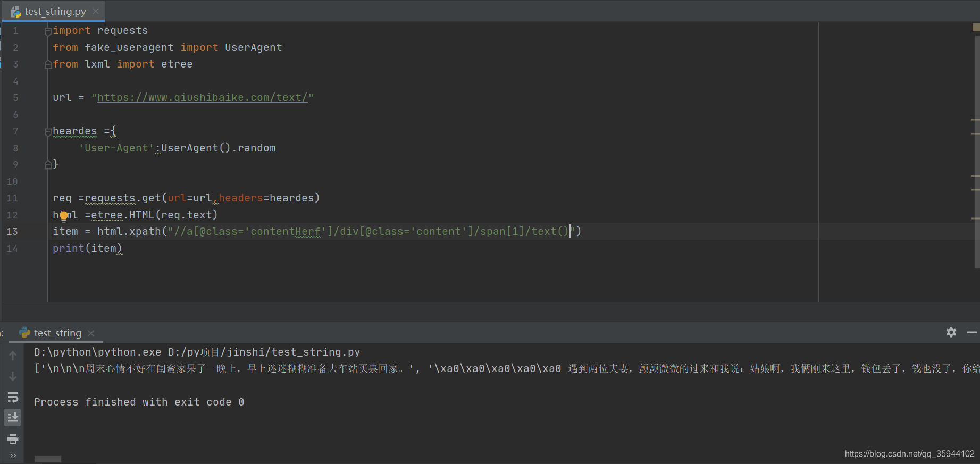Collapse import block at line 1

pos(48,31)
